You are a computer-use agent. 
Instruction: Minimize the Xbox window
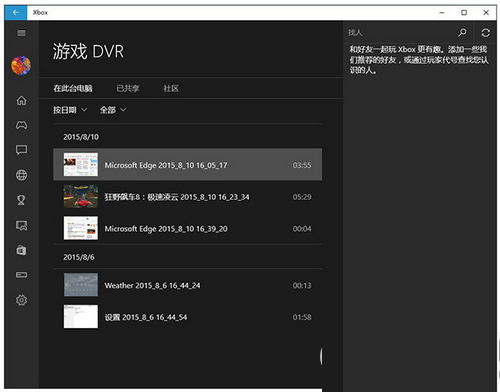coord(442,13)
